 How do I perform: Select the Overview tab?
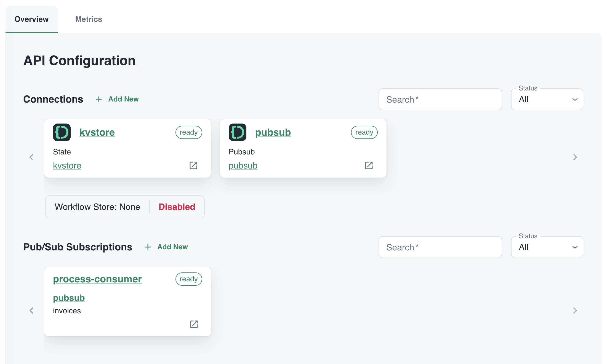coord(31,19)
